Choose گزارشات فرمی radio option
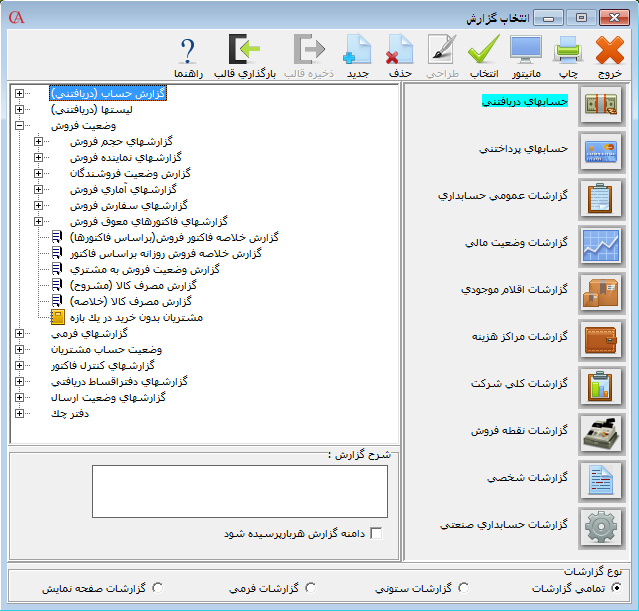The image size is (639, 611). [310, 588]
